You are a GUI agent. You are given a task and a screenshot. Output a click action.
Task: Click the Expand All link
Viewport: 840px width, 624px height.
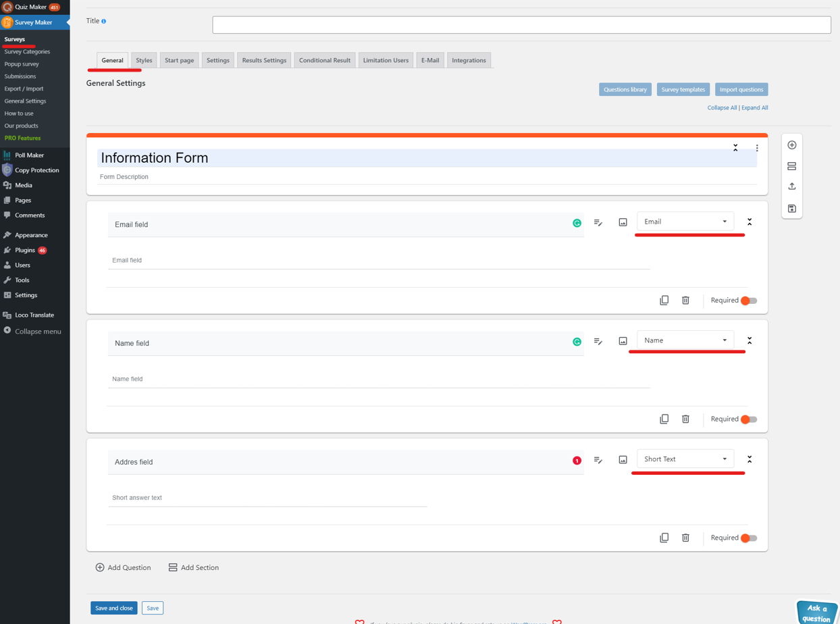755,107
